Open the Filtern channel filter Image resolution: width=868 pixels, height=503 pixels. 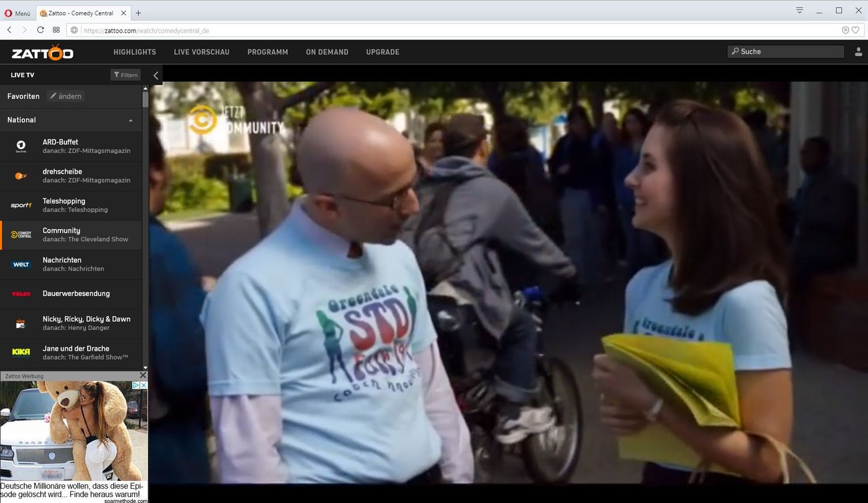(126, 75)
